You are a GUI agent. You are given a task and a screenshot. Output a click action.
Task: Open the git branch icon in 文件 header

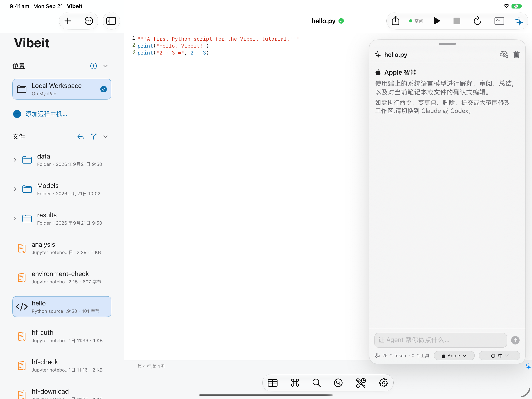coord(94,136)
